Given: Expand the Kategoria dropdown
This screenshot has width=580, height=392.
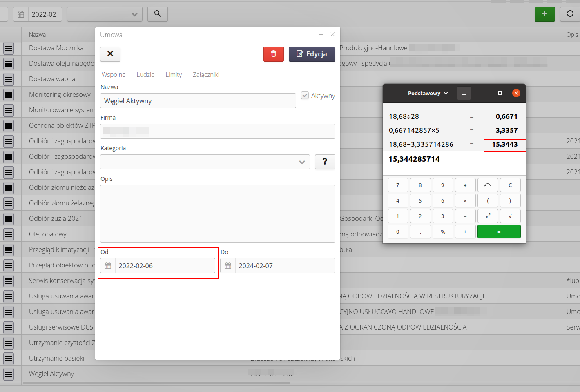Looking at the screenshot, I should tap(302, 162).
